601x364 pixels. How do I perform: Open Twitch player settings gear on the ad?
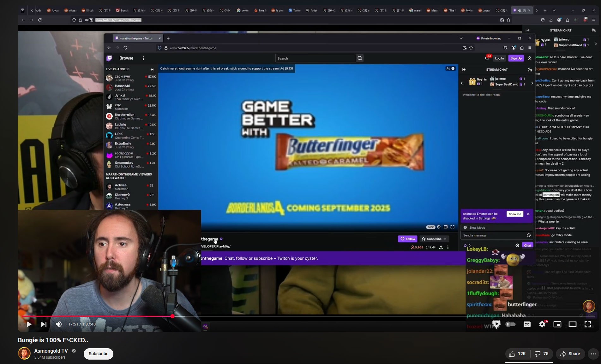pos(439,227)
